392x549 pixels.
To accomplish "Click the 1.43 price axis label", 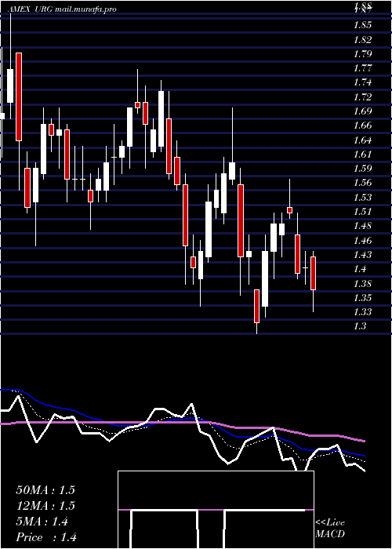I will 362,255.
